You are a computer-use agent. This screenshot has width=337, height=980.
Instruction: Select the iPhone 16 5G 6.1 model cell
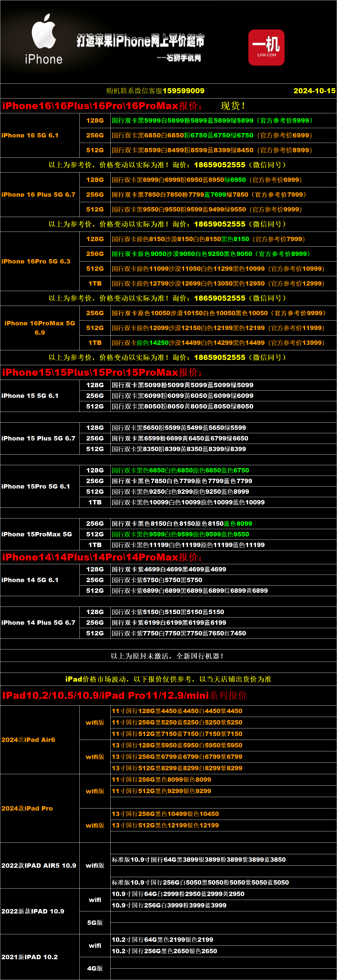pyautogui.click(x=40, y=135)
